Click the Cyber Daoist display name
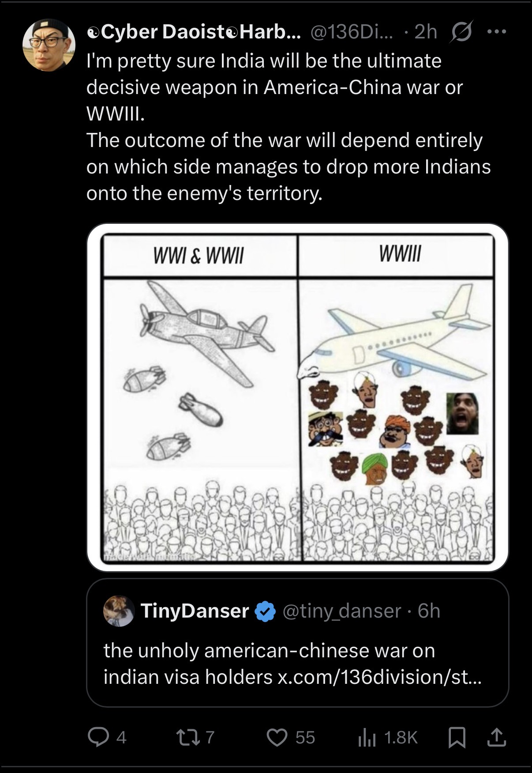 point(193,31)
